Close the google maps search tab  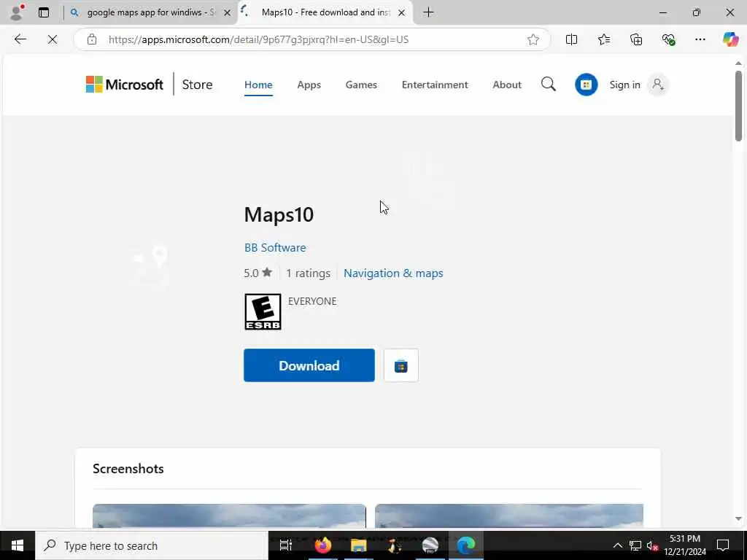click(x=228, y=13)
